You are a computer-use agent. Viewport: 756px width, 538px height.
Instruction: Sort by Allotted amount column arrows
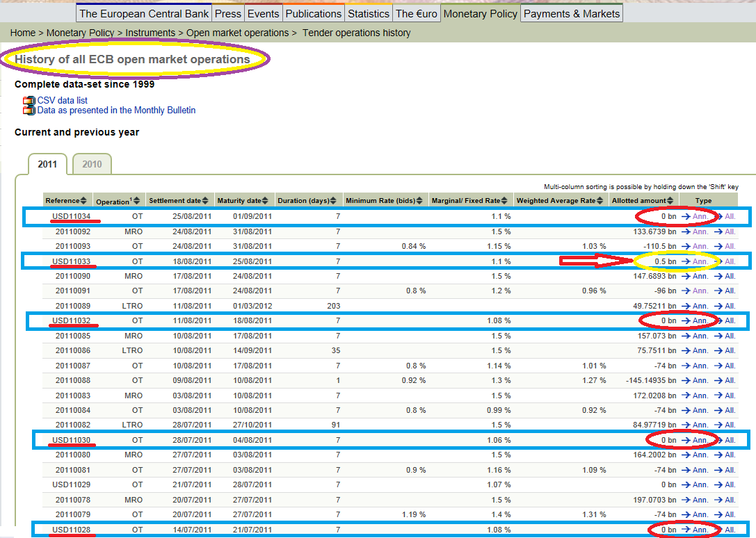click(670, 201)
